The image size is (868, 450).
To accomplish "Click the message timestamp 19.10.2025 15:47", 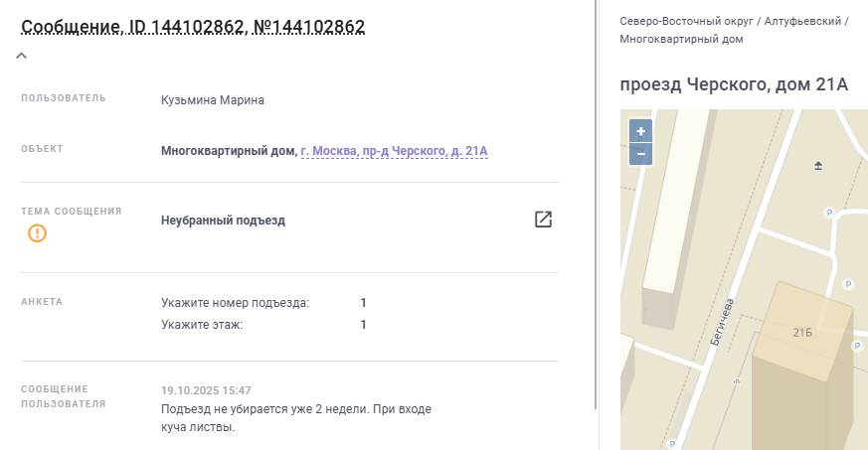I will point(206,390).
